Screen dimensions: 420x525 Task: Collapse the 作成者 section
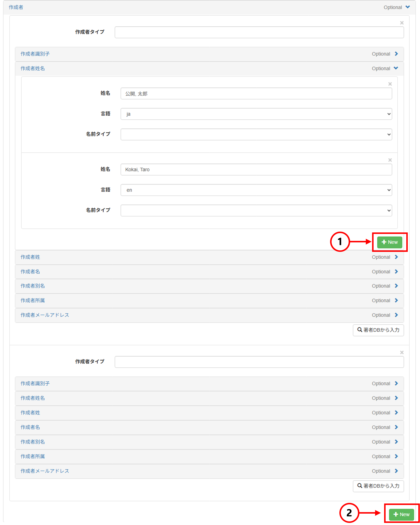pyautogui.click(x=408, y=7)
